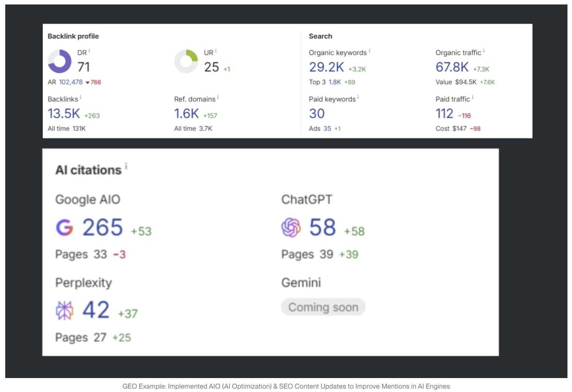Click the 67.8K organic traffic figure
The width and height of the screenshot is (572, 392).
(x=452, y=67)
